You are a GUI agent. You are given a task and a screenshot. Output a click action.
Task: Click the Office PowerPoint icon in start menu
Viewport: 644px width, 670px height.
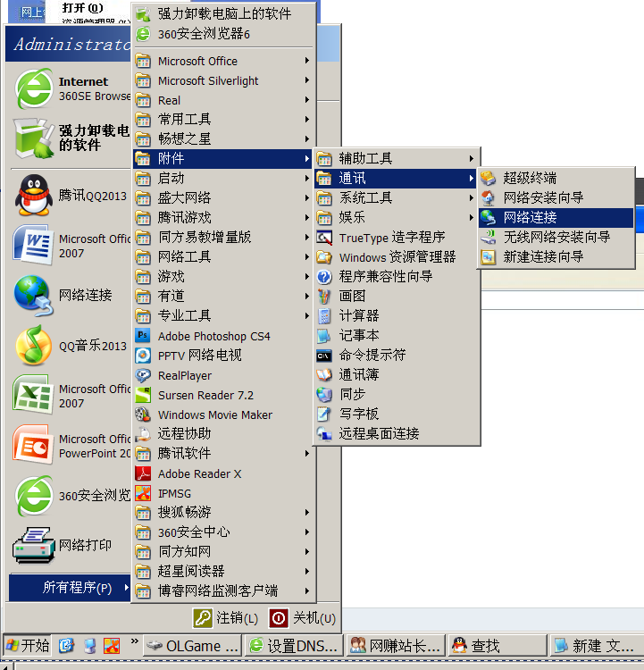pos(33,445)
